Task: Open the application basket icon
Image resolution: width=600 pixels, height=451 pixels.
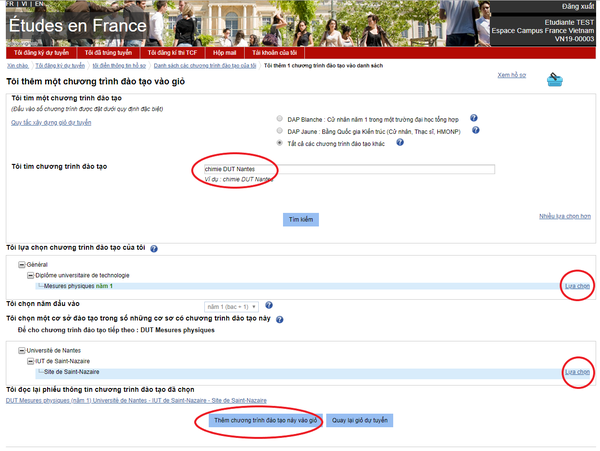Action: (554, 79)
